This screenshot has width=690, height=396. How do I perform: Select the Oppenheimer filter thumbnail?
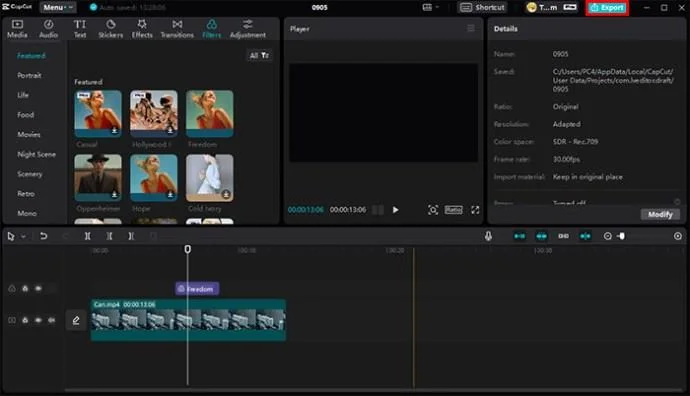(x=98, y=178)
